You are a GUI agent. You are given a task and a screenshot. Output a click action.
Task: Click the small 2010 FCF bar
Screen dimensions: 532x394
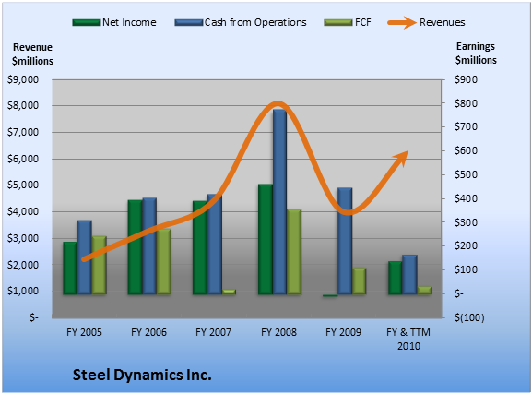click(x=424, y=291)
